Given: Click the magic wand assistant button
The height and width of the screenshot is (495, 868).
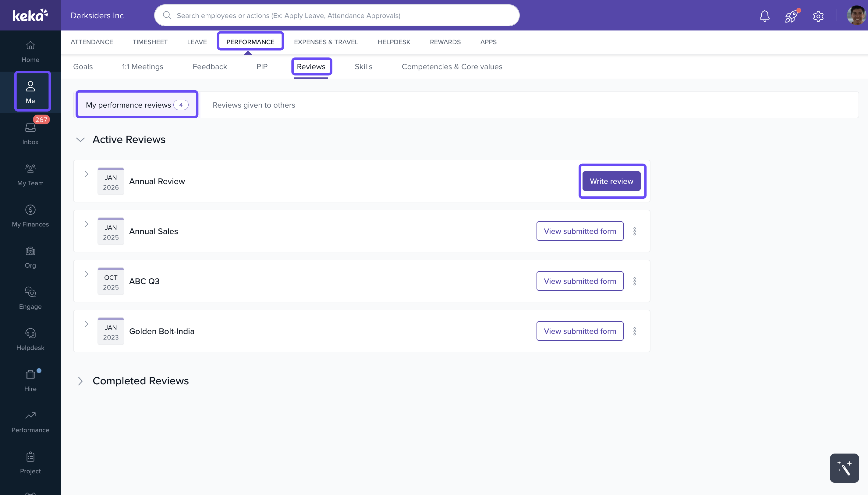Looking at the screenshot, I should pos(844,468).
